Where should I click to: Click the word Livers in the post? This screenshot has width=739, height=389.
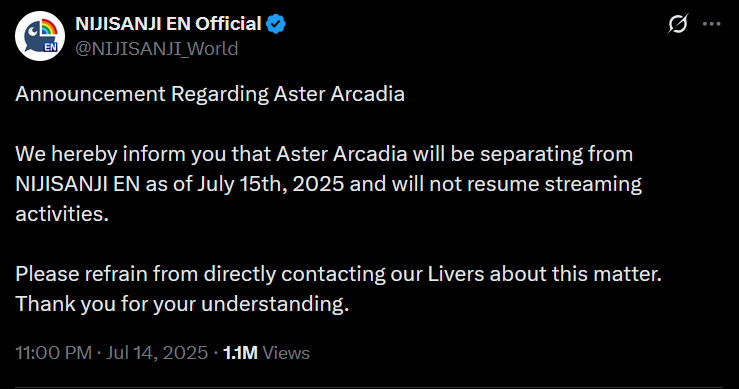coord(456,273)
